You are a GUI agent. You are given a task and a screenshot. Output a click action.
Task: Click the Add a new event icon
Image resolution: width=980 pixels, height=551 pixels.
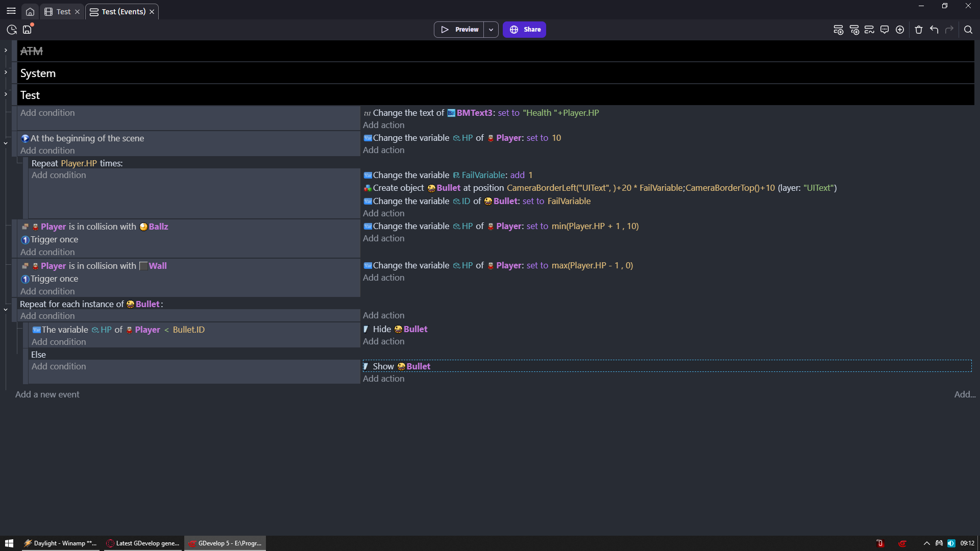pos(838,30)
